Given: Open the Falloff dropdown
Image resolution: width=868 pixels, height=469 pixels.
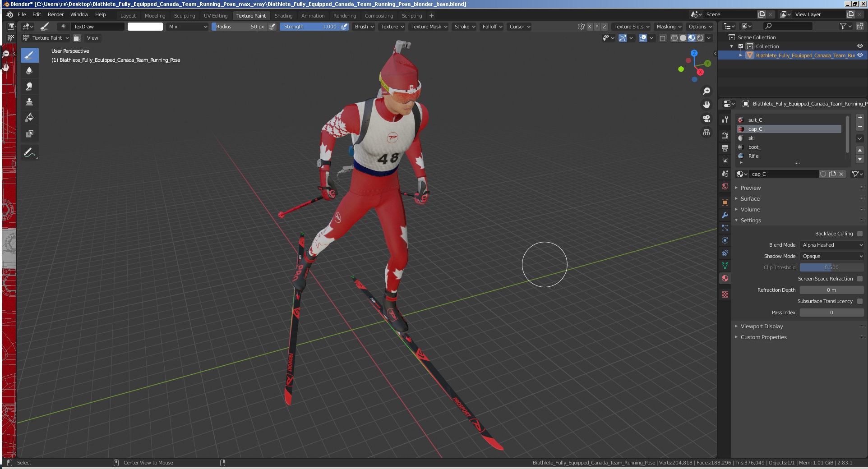Looking at the screenshot, I should [492, 27].
